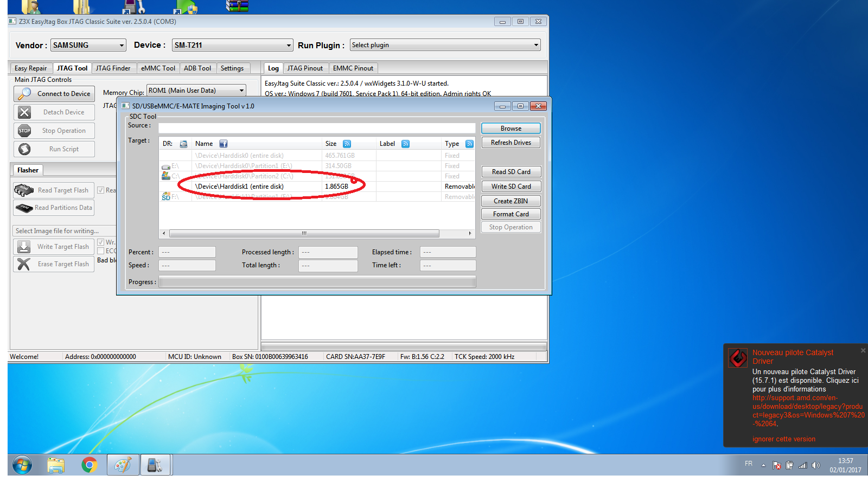Select the E:\ drive icon row
The image size is (868, 488).
pos(166,166)
